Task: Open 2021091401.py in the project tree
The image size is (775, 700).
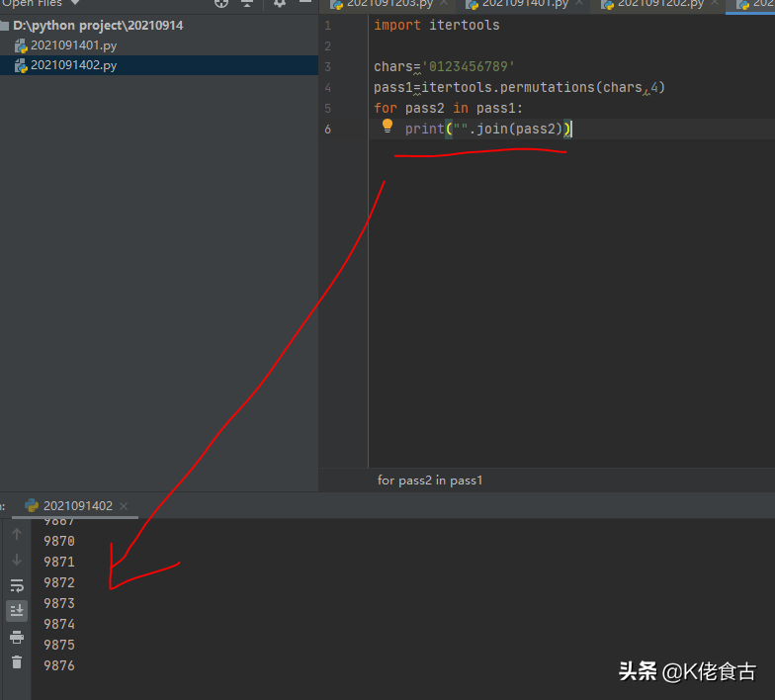Action: click(73, 45)
